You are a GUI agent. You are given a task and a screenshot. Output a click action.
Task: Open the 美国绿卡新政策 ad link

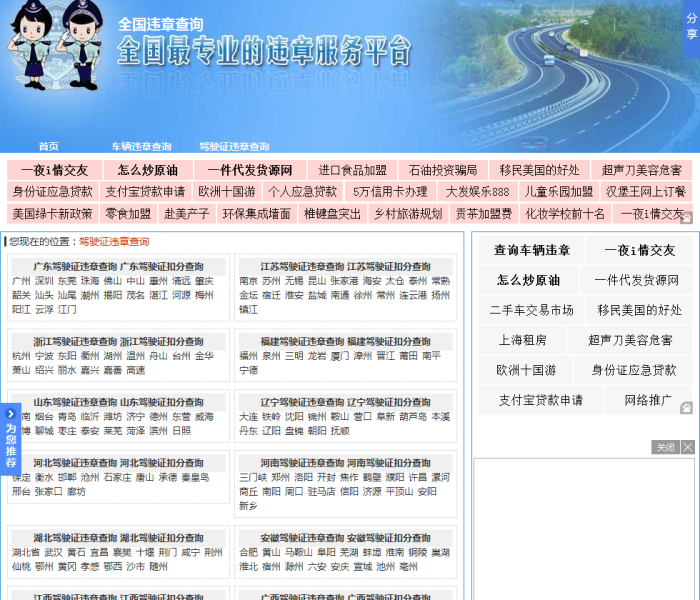(x=53, y=214)
